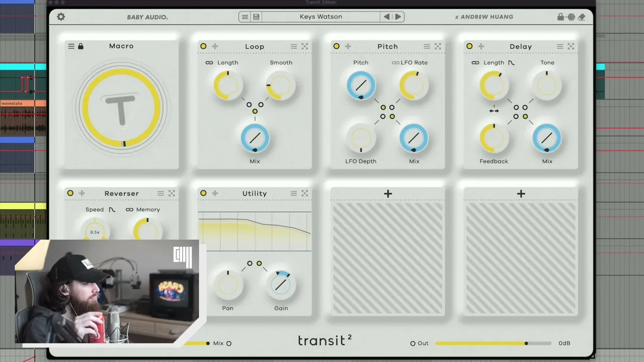Randomize the Delay module

(x=571, y=46)
